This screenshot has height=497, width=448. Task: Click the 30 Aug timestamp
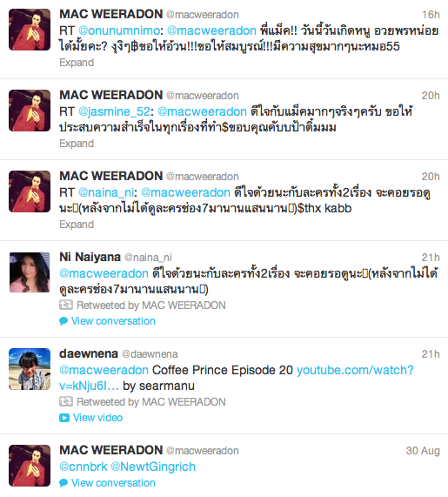coord(423,450)
